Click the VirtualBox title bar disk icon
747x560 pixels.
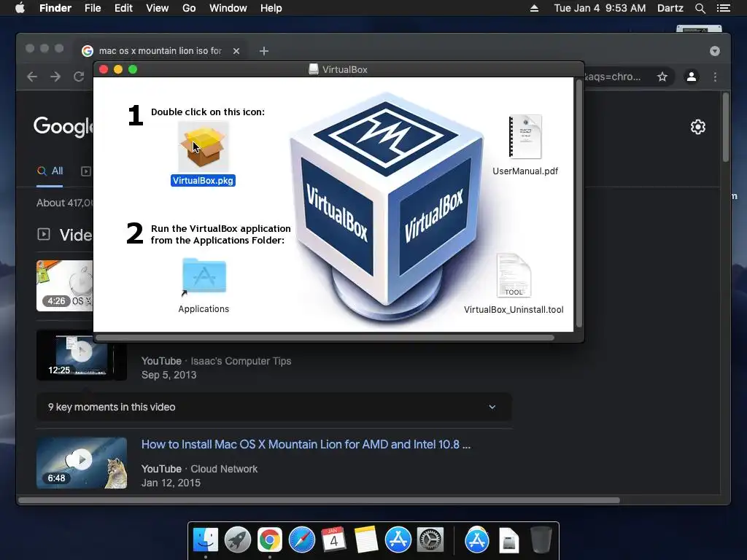coord(314,69)
